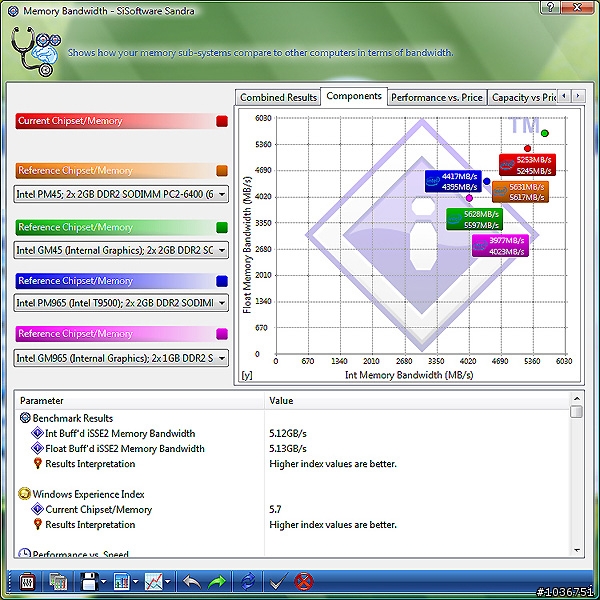Open the bar chart icon dropdown arrow
The width and height of the screenshot is (600, 600).
[135, 582]
